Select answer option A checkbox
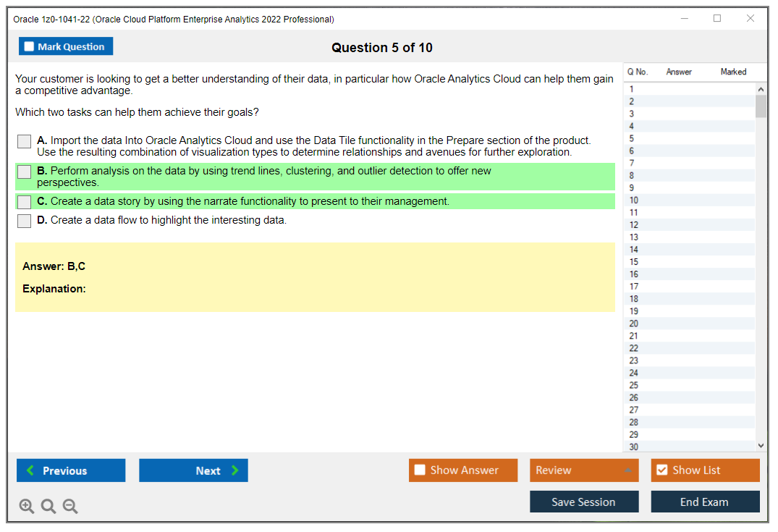 [25, 142]
